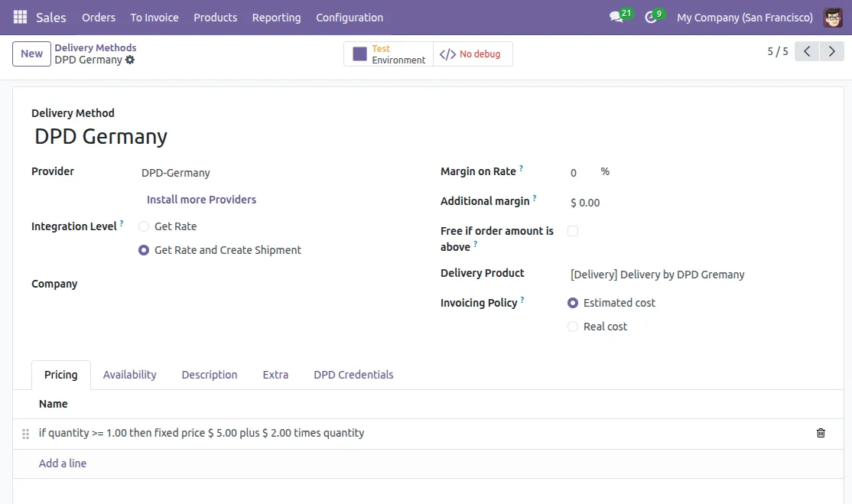852x504 pixels.
Task: Open the To Invoice menu
Action: (154, 18)
